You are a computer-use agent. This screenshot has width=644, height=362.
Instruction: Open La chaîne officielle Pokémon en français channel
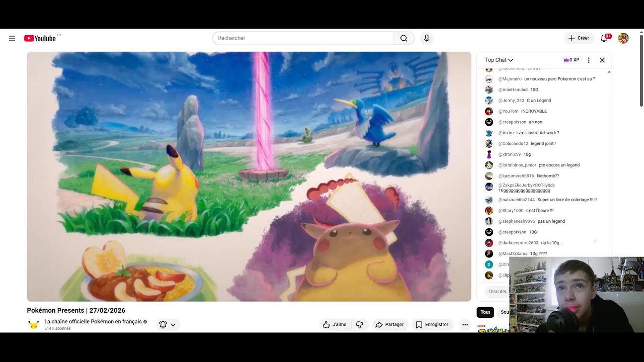[93, 321]
